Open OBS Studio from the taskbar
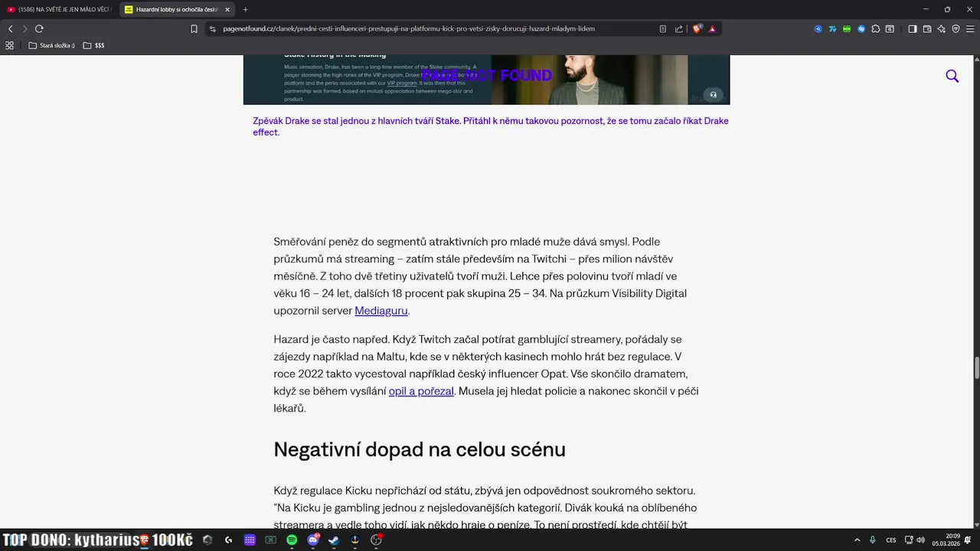980x551 pixels. 376,540
